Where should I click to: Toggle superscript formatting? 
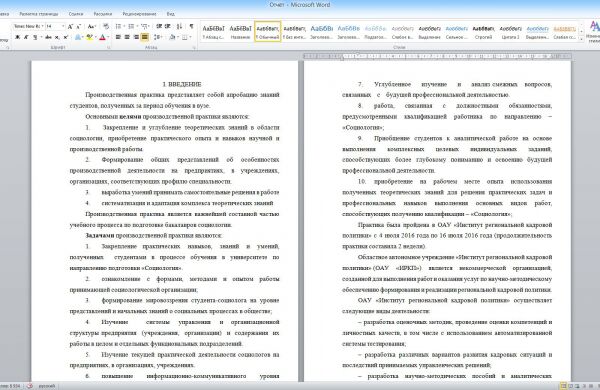coord(65,37)
